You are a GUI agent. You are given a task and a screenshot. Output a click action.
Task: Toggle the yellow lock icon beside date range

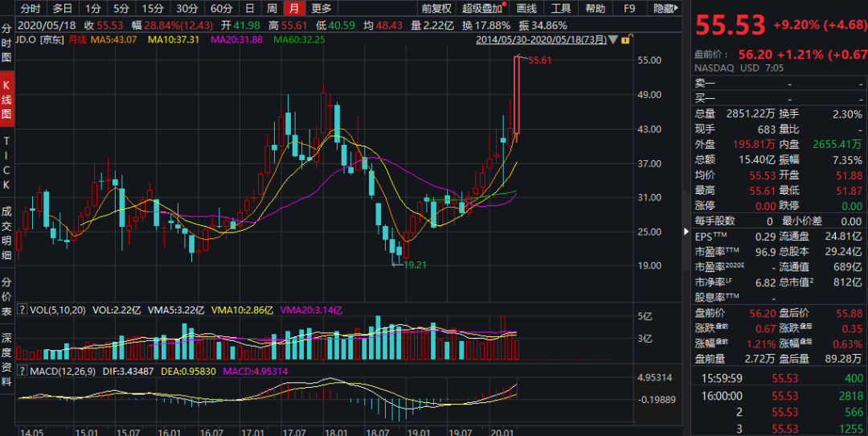[625, 39]
